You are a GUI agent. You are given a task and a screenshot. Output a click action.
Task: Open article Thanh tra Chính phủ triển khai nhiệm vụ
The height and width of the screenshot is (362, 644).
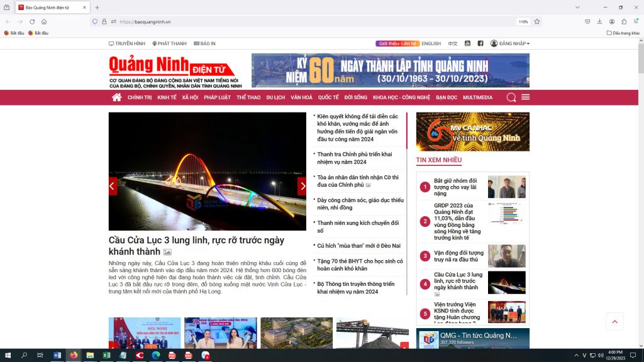355,158
